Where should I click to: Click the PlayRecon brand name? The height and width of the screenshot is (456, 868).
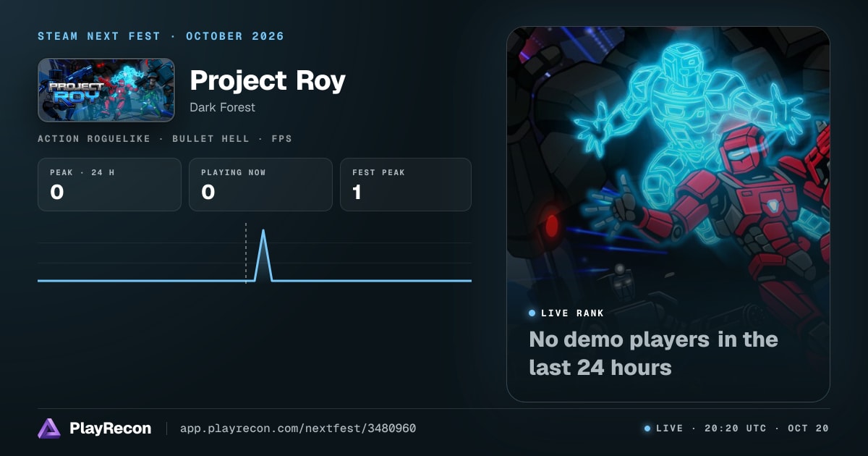tap(110, 428)
